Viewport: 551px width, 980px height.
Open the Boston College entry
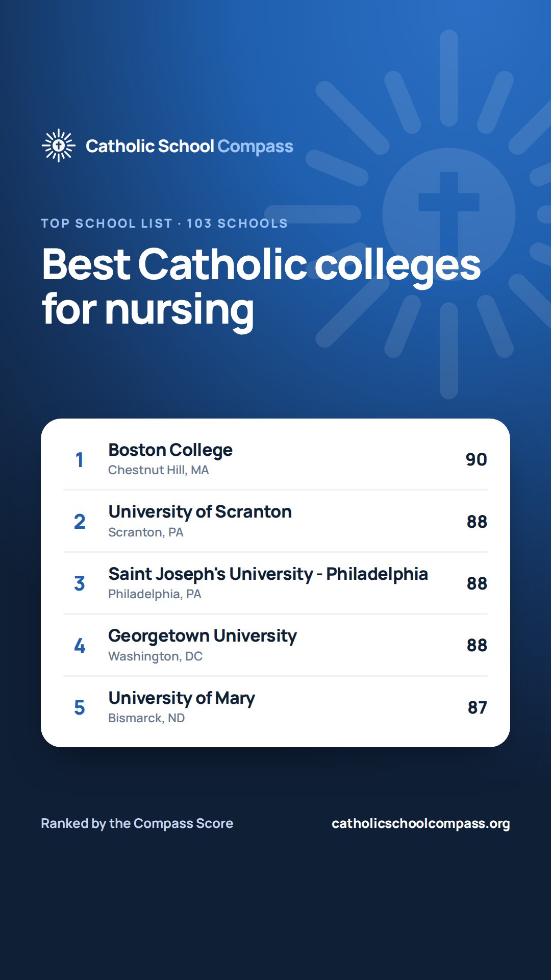275,459
